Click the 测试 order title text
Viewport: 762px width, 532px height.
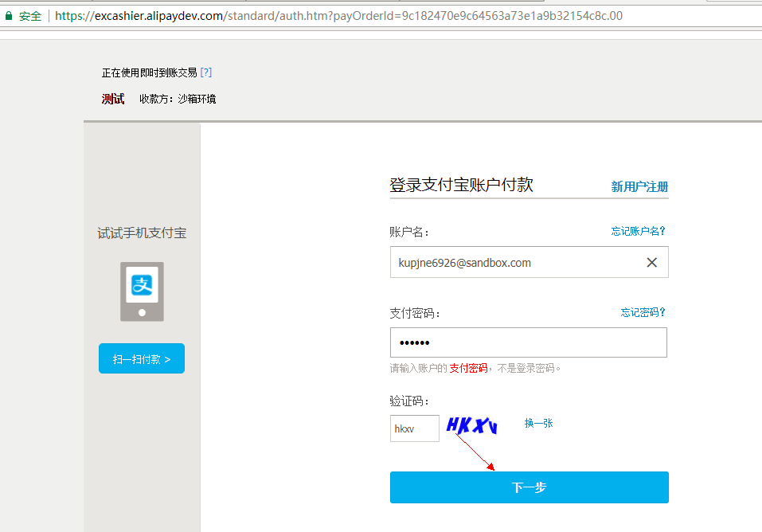click(113, 99)
